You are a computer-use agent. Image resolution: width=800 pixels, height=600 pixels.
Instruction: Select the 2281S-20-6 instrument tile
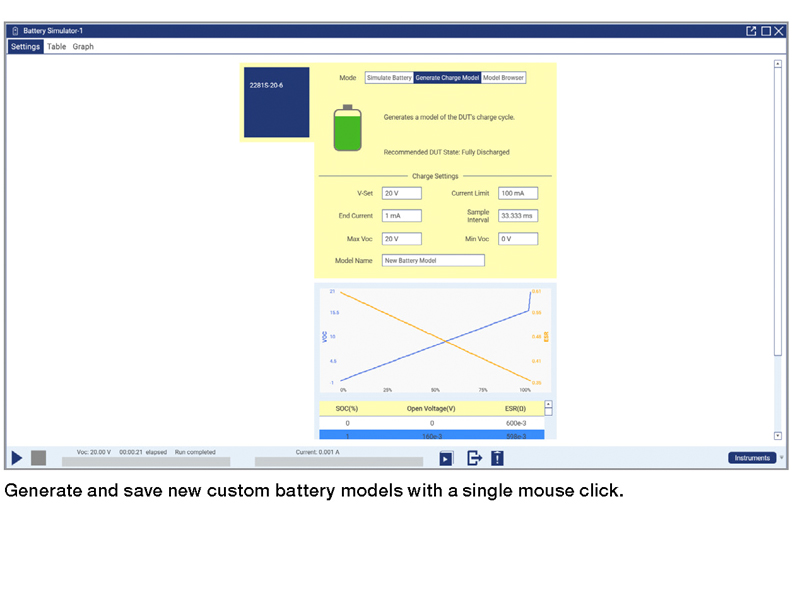click(277, 103)
